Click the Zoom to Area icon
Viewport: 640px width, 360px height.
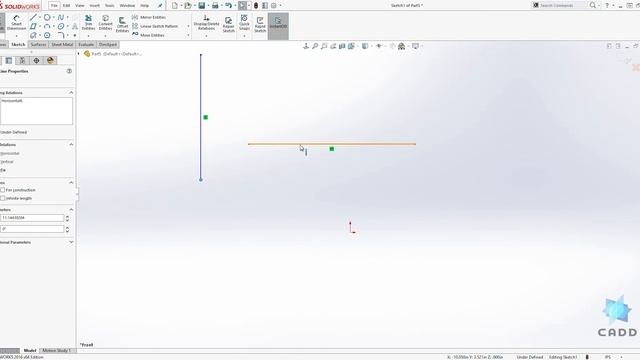point(324,46)
